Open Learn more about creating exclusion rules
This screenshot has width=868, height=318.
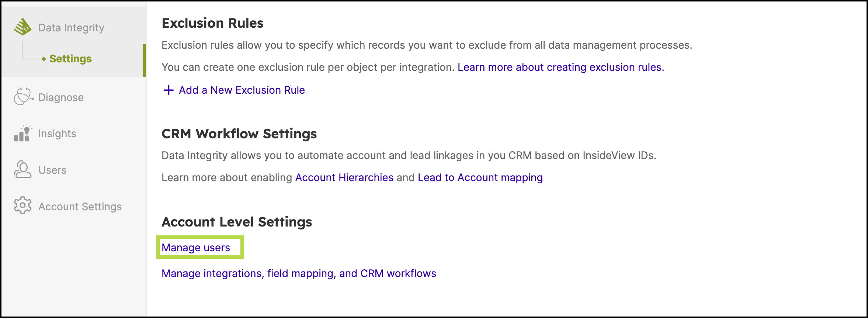(561, 67)
